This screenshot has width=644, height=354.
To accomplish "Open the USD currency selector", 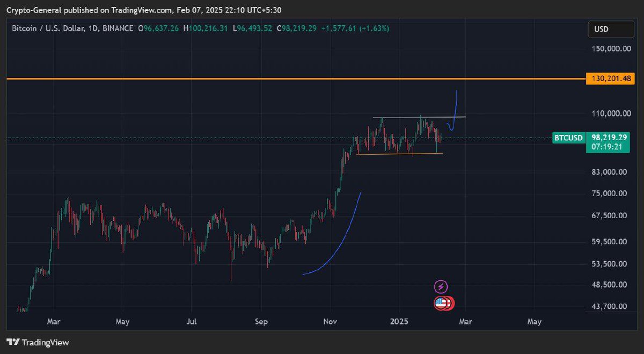I will [611, 29].
